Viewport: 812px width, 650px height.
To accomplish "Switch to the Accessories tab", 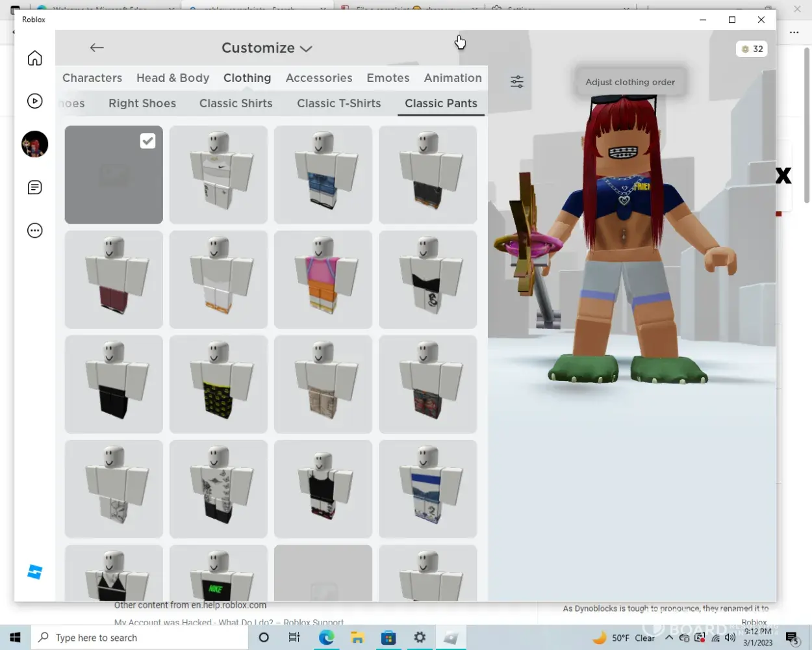I will (319, 78).
